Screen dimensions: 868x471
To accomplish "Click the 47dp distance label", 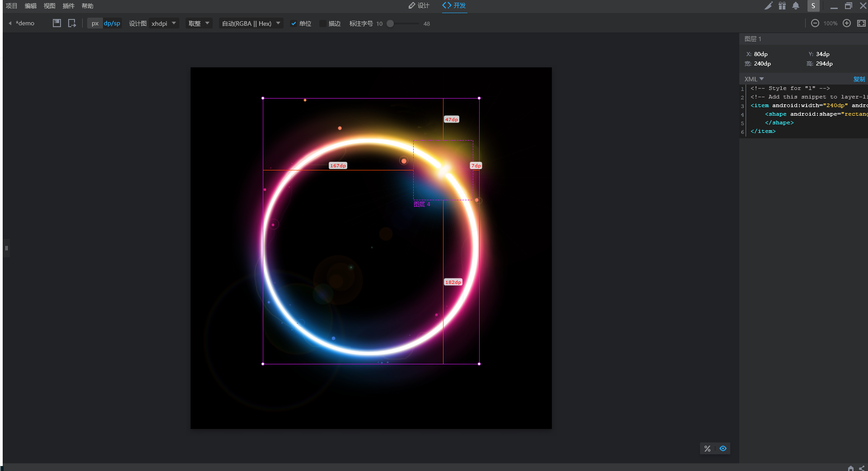I will point(451,119).
